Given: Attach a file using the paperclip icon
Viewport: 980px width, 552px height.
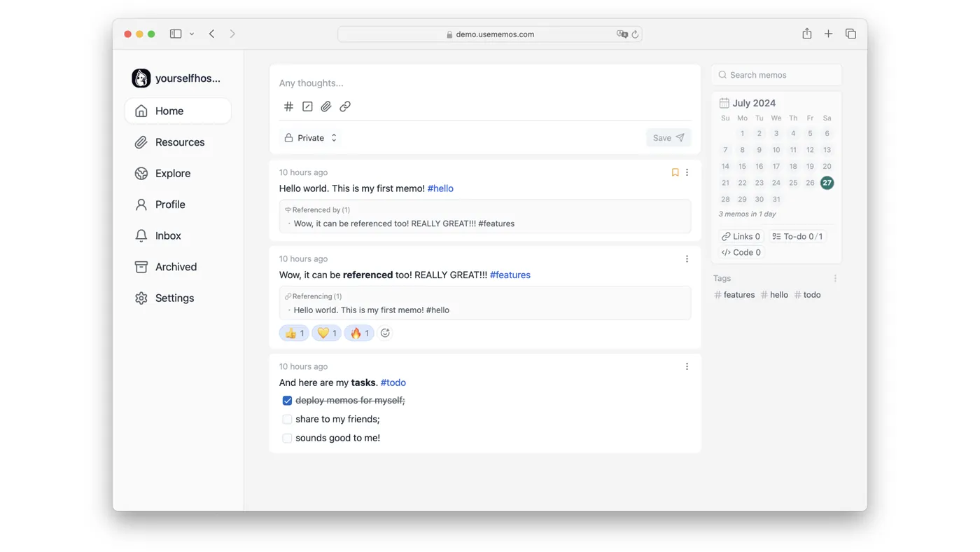Looking at the screenshot, I should [x=326, y=106].
